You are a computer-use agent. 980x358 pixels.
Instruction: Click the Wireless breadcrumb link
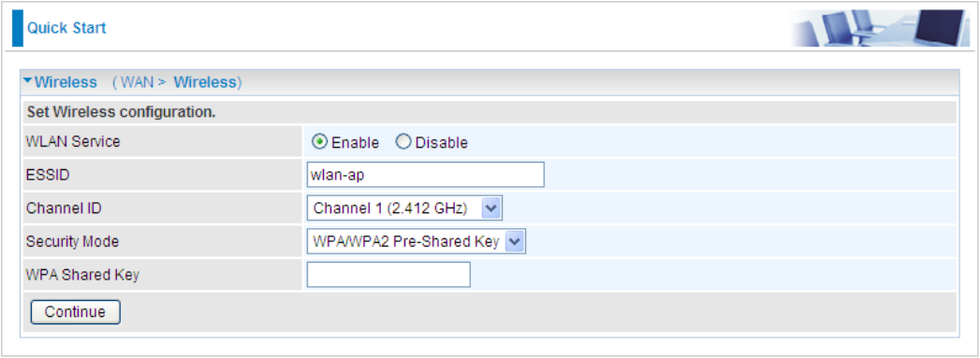click(x=205, y=82)
